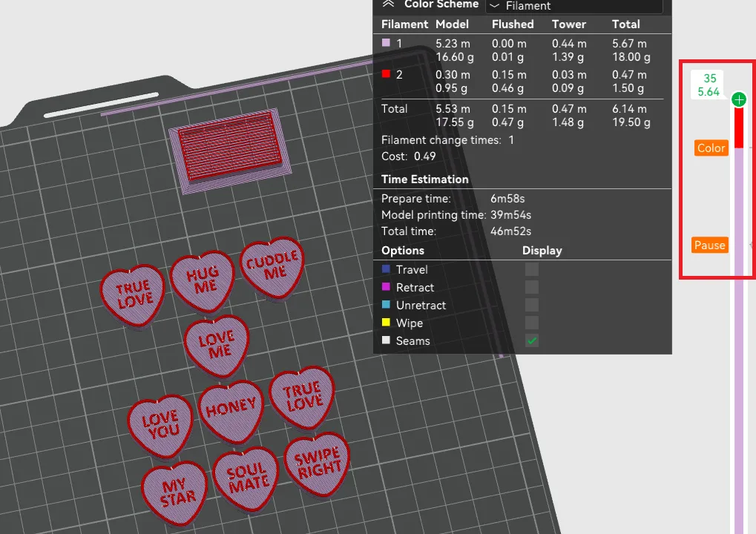Screen dimensions: 756x534
Task: Click the Seams white legend swatch
Action: (386, 340)
